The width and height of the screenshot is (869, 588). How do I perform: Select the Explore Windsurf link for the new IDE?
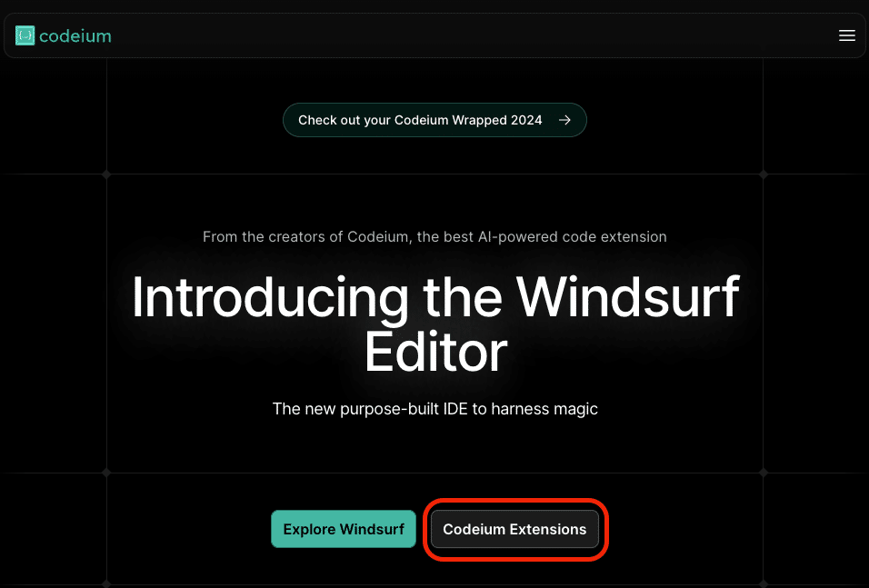(343, 529)
